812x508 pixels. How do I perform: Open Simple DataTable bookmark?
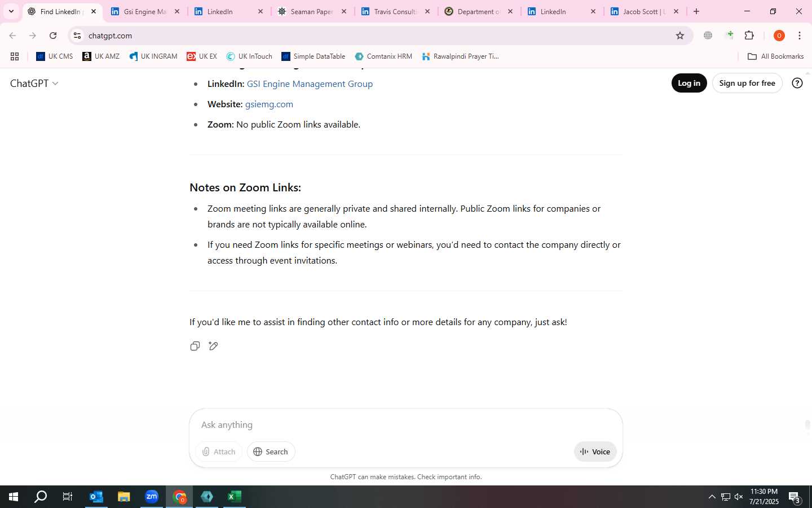(314, 56)
